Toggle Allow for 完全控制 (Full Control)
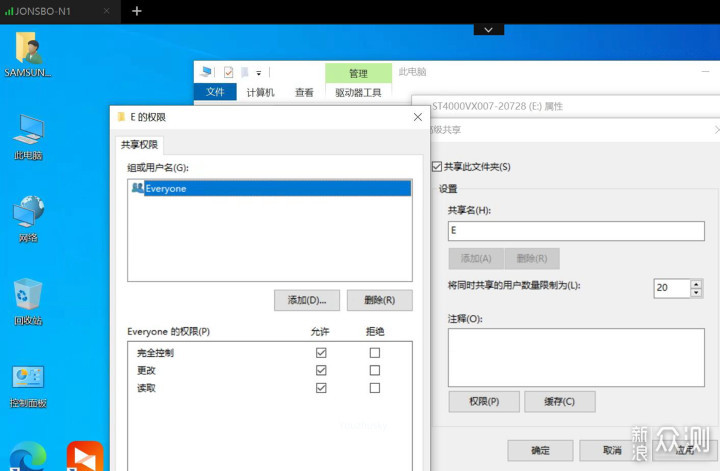 (x=321, y=353)
